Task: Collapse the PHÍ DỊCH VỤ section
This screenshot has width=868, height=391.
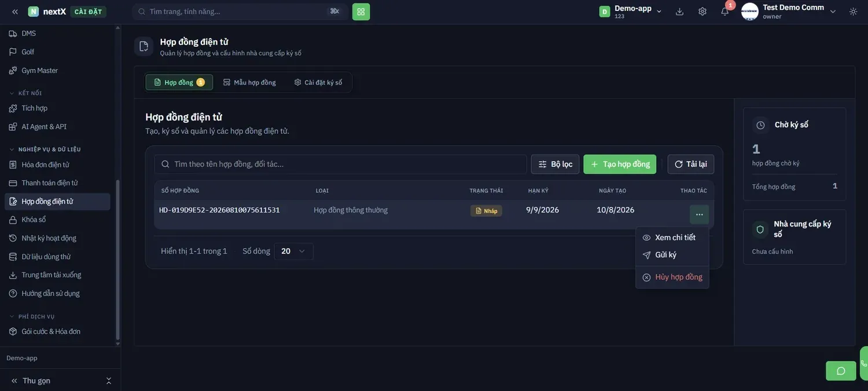Action: (x=32, y=317)
